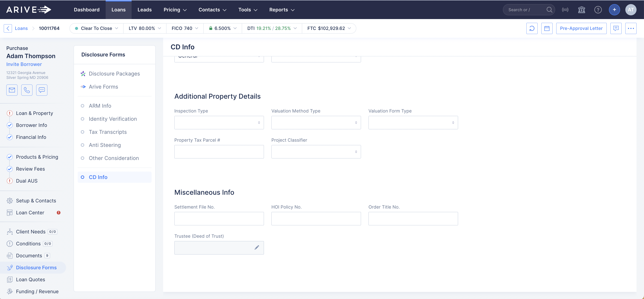The image size is (644, 299).
Task: Switch to the Leads tab
Action: [x=144, y=10]
